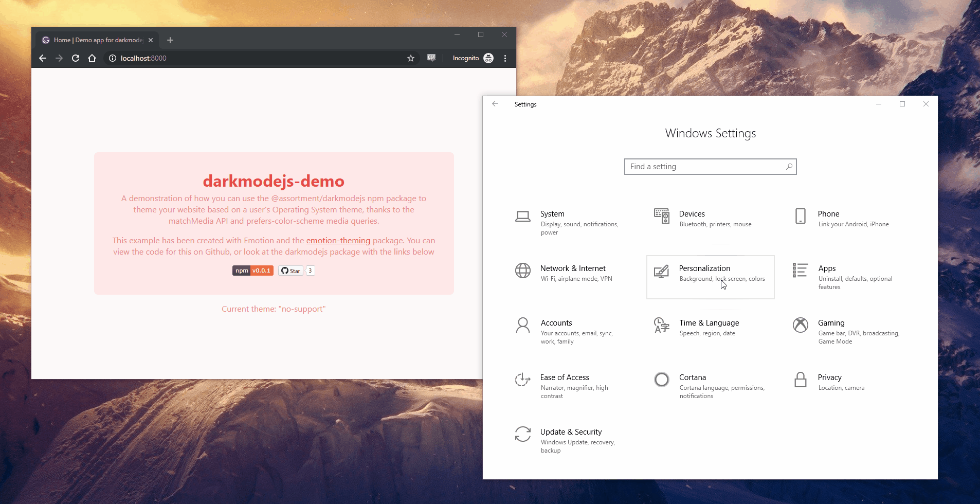The height and width of the screenshot is (504, 980).
Task: Open Privacy settings title
Action: tap(829, 377)
